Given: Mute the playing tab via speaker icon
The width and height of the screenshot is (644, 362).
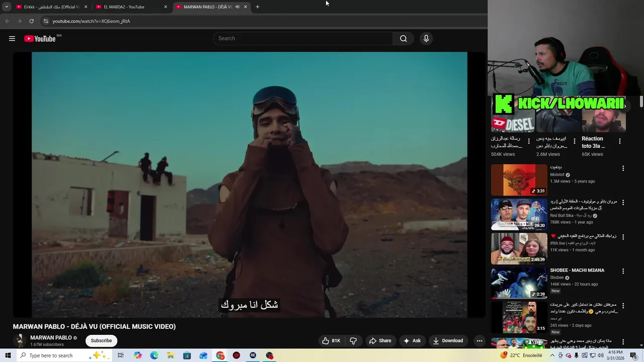Looking at the screenshot, I should (237, 7).
